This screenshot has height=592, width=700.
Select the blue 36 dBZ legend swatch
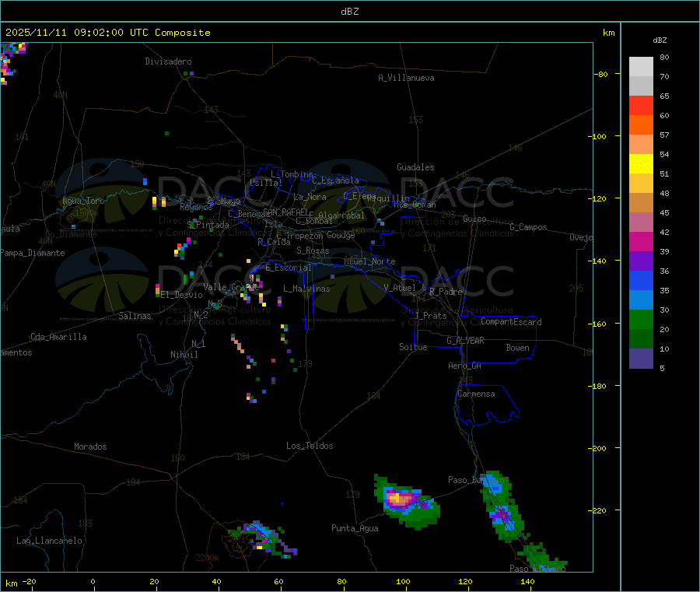641,280
